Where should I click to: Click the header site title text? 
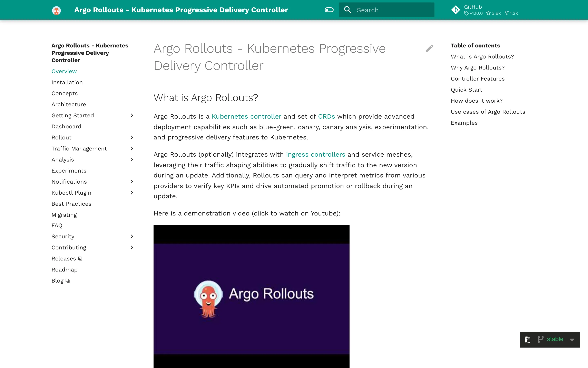(x=181, y=10)
